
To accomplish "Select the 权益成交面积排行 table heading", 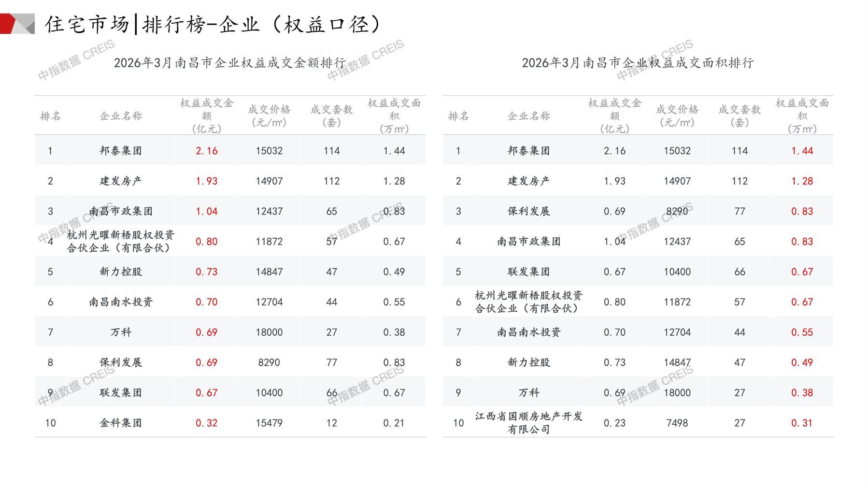I will 638,63.
